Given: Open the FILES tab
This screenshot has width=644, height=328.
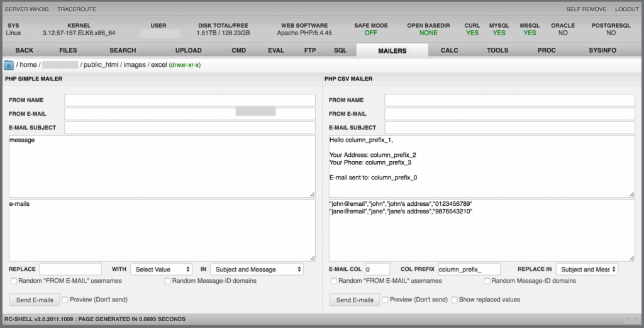Looking at the screenshot, I should pos(68,50).
